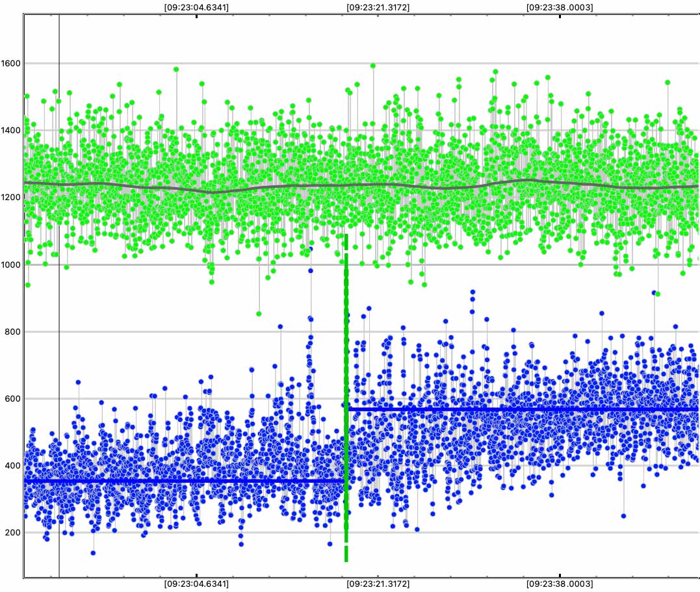This screenshot has width=700, height=592.
Task: Click the bottom axis timestamp 09:23:04.6341
Action: point(196,584)
